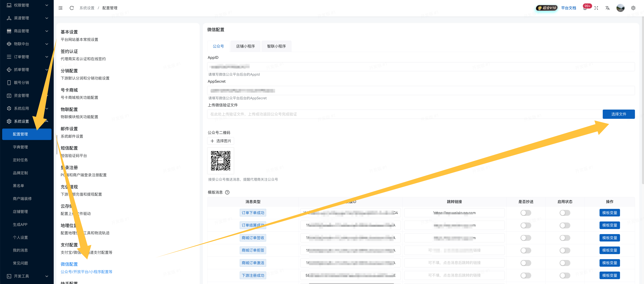This screenshot has height=284, width=644.
Task: Open the 平台文档 link
Action: coord(568,8)
